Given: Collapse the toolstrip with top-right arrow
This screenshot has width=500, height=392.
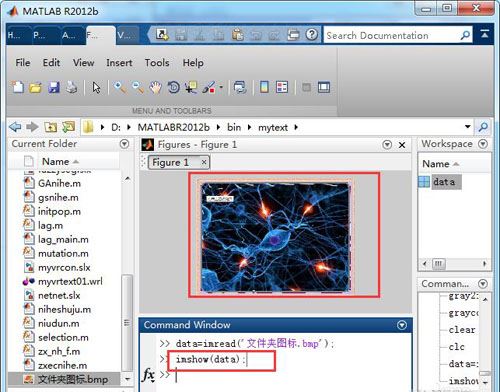Looking at the screenshot, I should [485, 34].
